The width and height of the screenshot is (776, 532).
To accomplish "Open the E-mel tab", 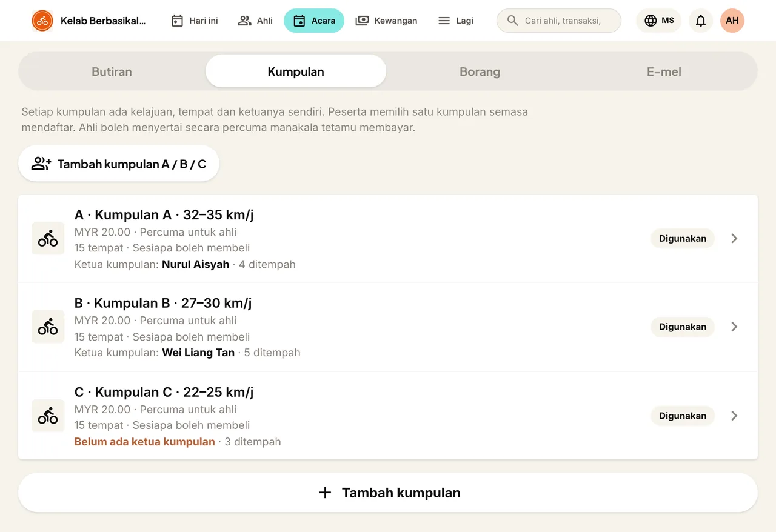I will 664,71.
